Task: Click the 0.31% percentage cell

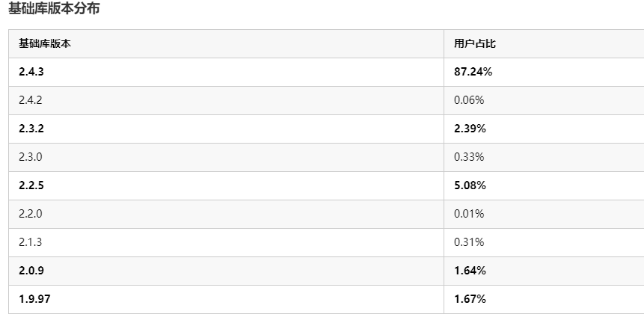Action: [x=469, y=242]
